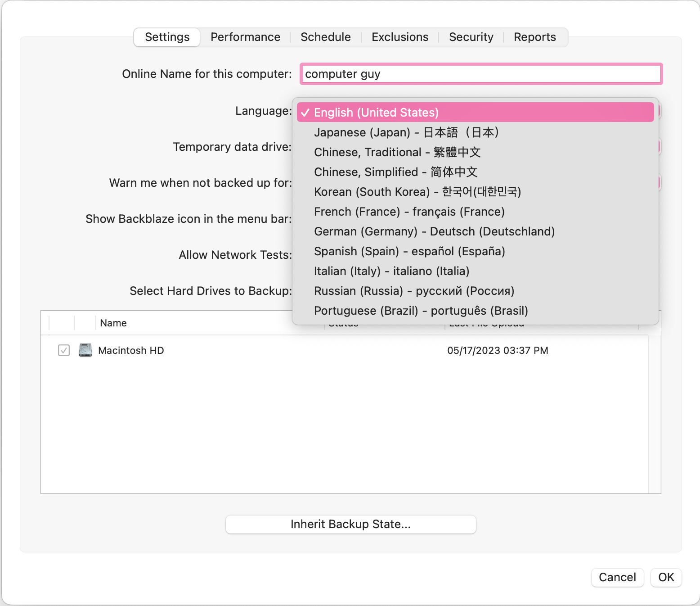Select Russian (Russia) language option

coord(476,291)
